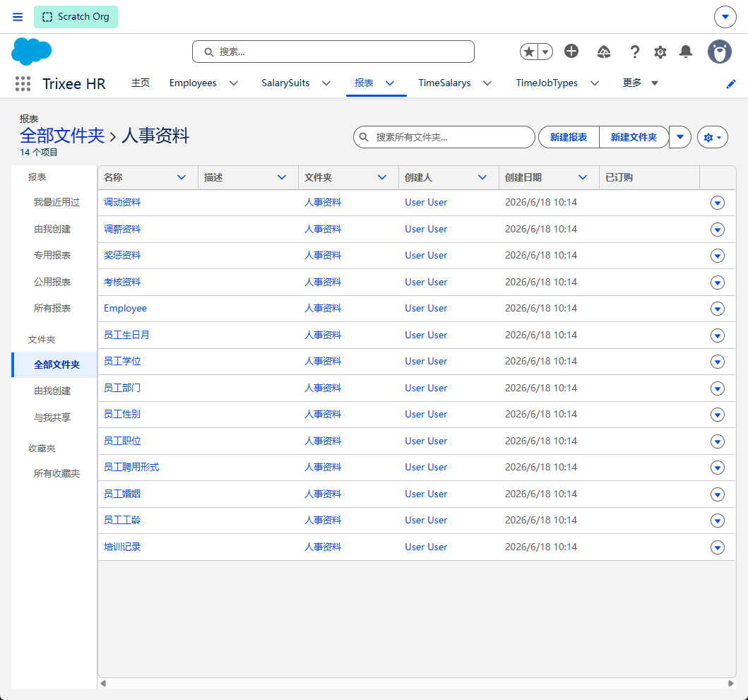Switch to the TimeSalarys tab
Viewport: 748px width, 700px height.
coord(444,83)
